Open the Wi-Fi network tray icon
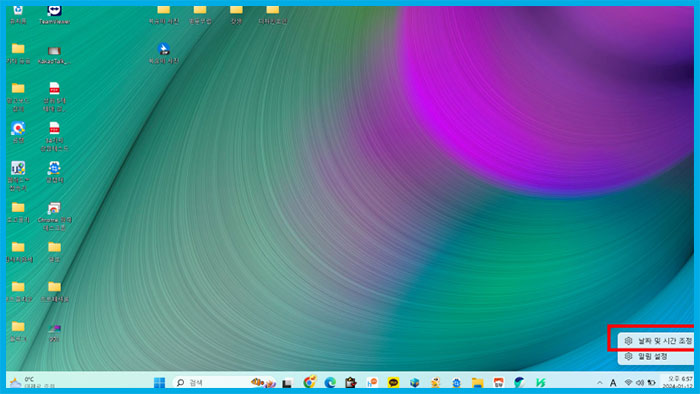The image size is (700, 394). 629,383
